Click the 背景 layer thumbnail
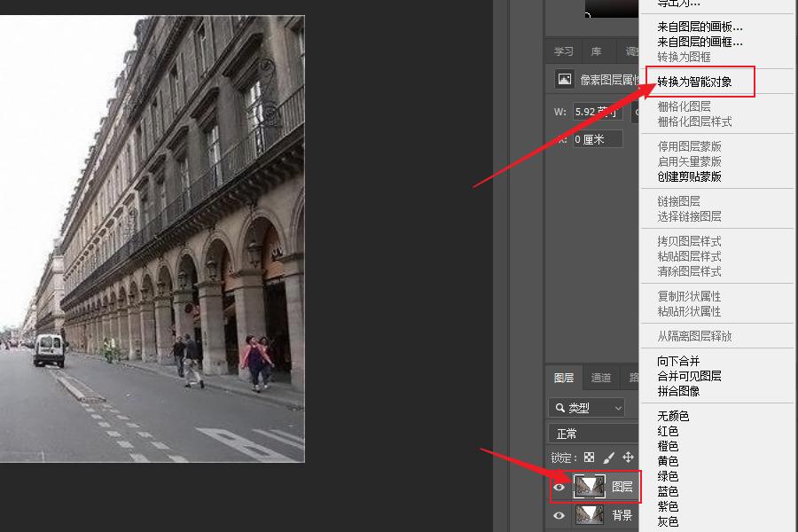Screen dimensions: 798x532 (590, 515)
